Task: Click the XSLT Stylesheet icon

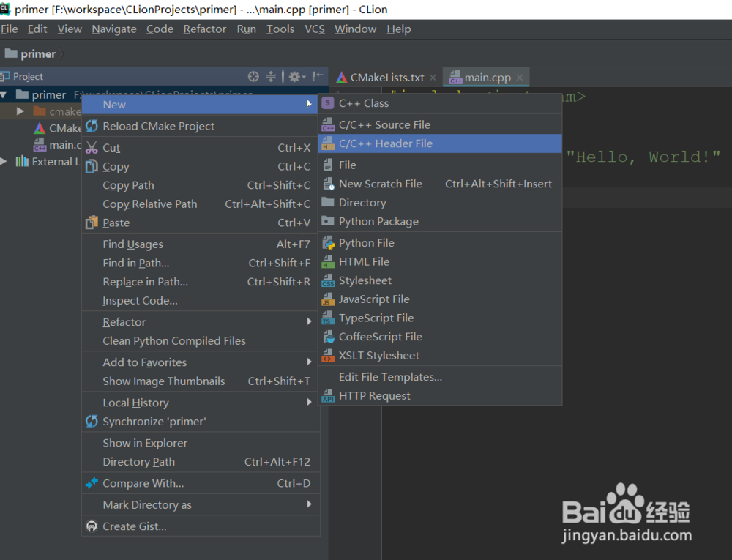Action: click(328, 356)
